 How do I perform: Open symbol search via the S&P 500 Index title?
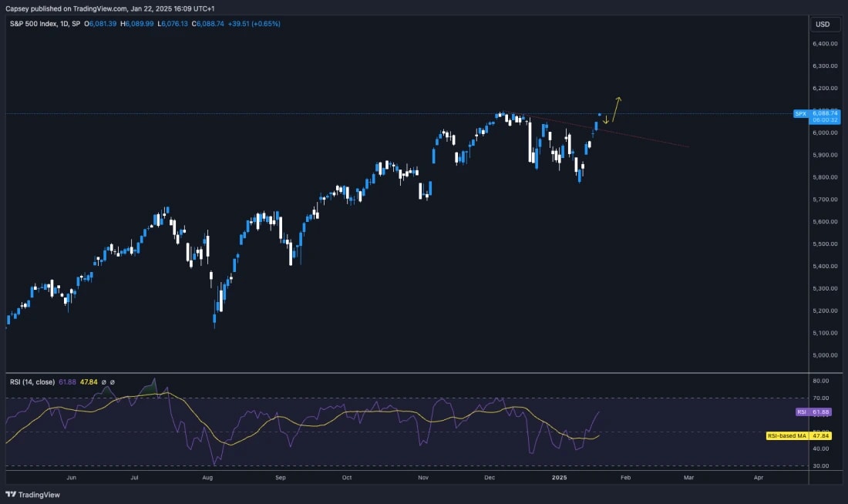point(32,24)
